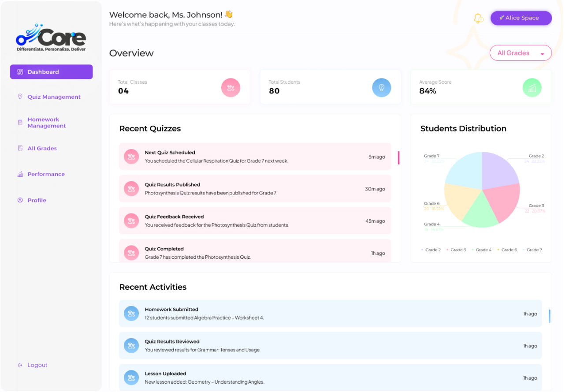Open the notification bell
The image size is (573, 392).
coord(478,18)
